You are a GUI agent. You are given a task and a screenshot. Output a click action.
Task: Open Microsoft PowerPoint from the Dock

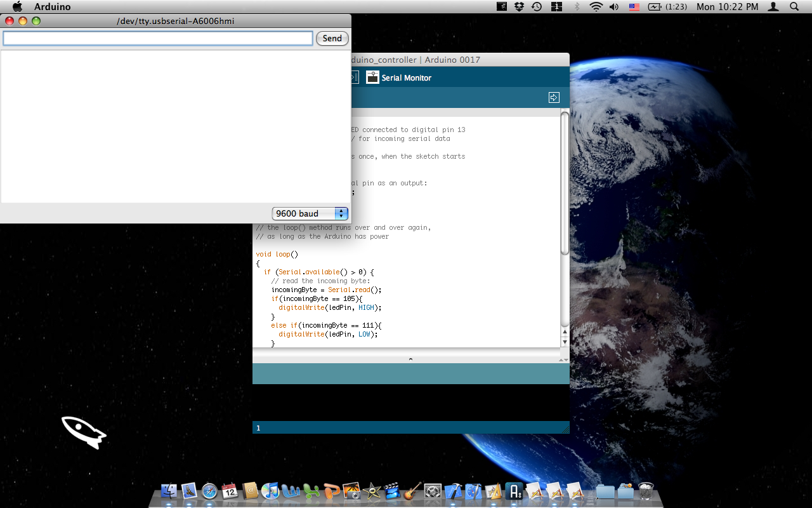click(x=331, y=491)
